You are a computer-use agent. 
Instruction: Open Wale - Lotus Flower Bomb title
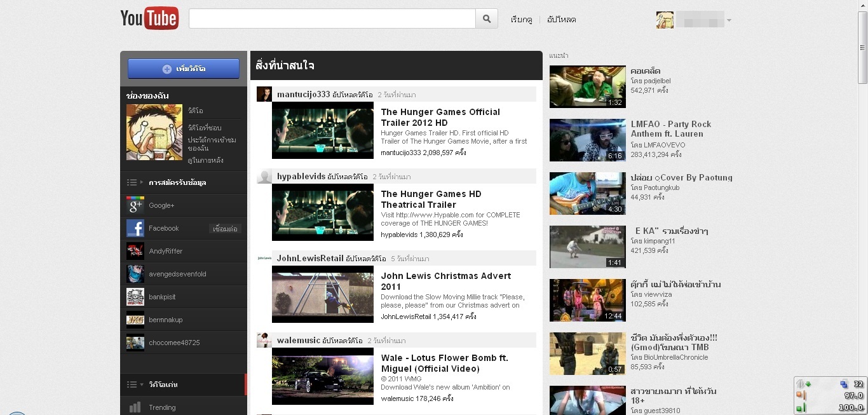point(444,363)
